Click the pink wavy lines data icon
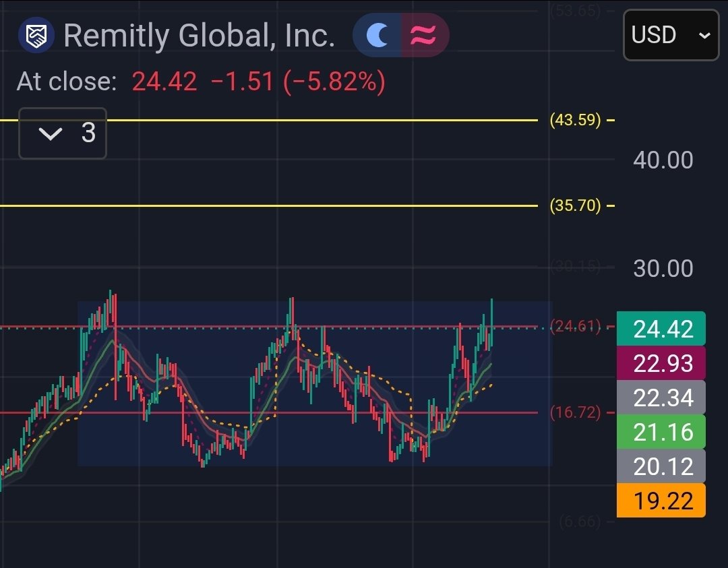This screenshot has height=568, width=728. click(x=424, y=35)
